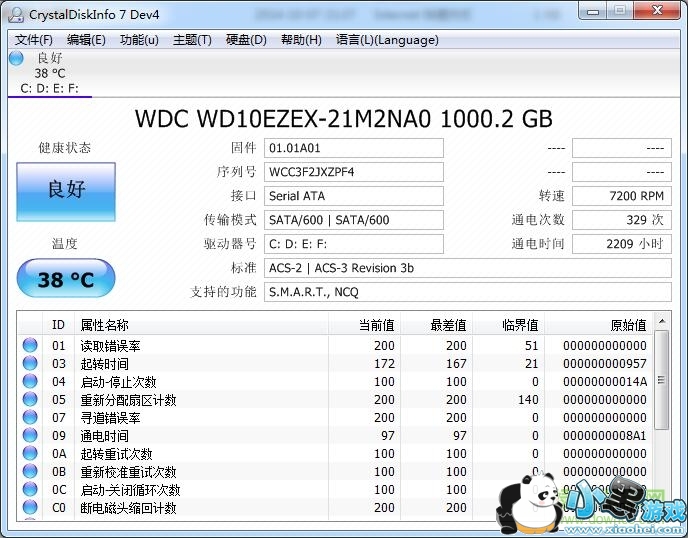Open the 主题(T) menu
This screenshot has height=538, width=688.
tap(192, 40)
